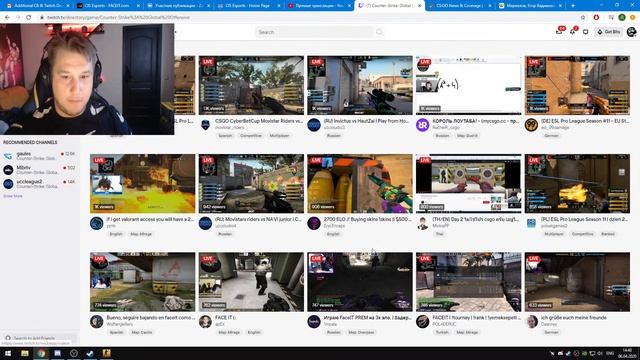Screen dimensions: 640x360
Task: Click the Get Bits button
Action: 609,32
